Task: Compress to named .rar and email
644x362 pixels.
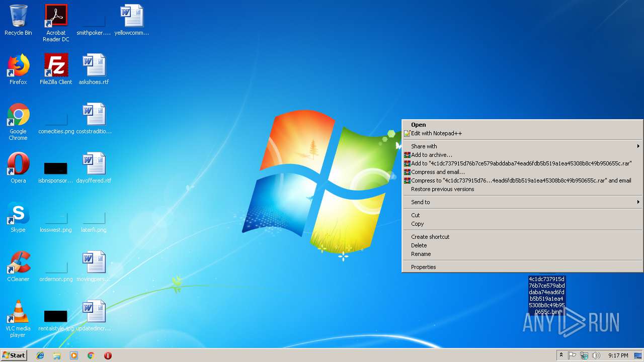Action: pyautogui.click(x=522, y=180)
